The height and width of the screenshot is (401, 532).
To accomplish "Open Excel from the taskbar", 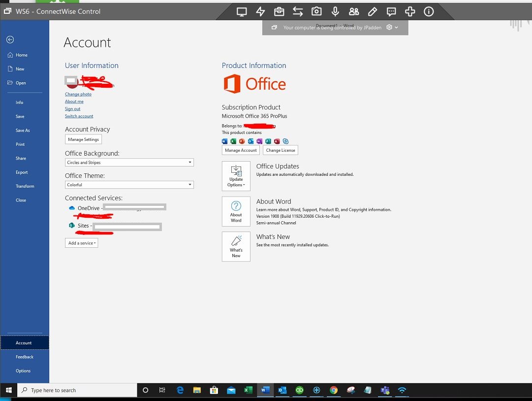I will tap(248, 390).
